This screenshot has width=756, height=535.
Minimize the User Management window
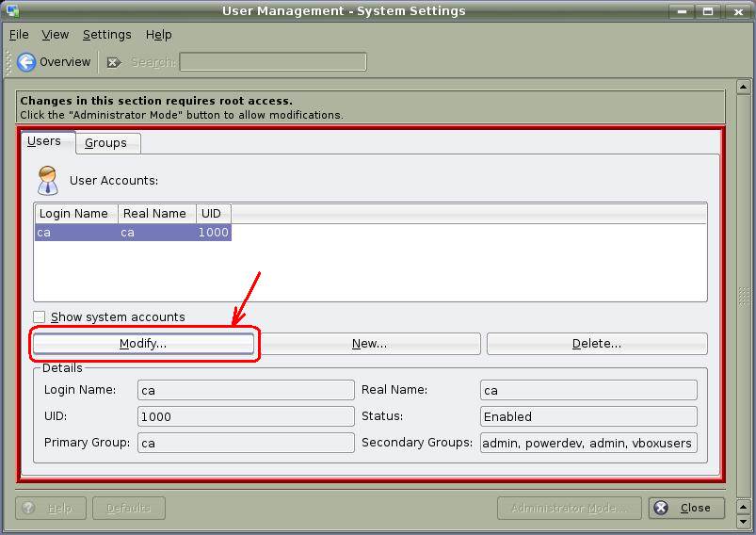tap(683, 11)
